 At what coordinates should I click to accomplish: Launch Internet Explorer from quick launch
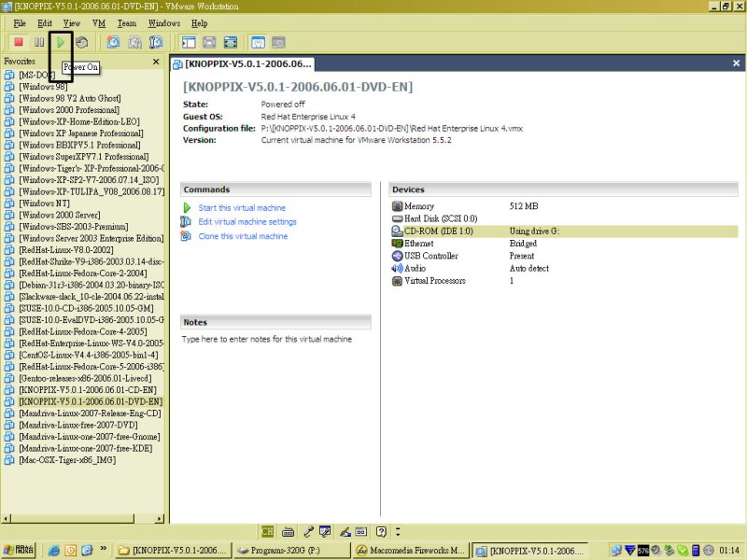(x=54, y=551)
